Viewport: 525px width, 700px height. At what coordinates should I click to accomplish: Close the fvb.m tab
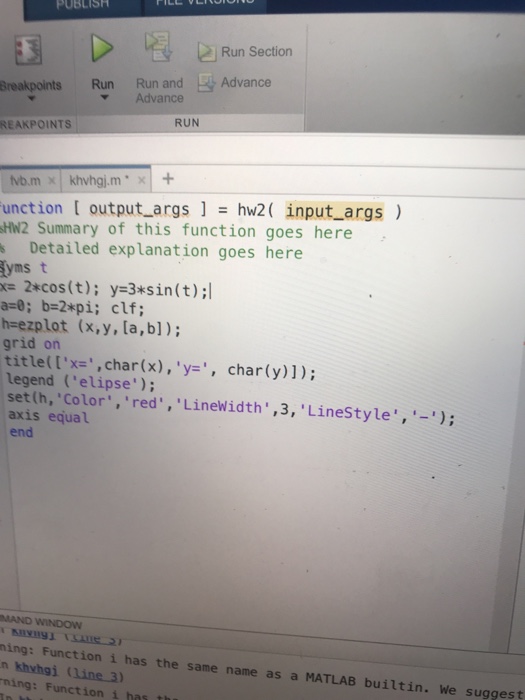point(52,180)
